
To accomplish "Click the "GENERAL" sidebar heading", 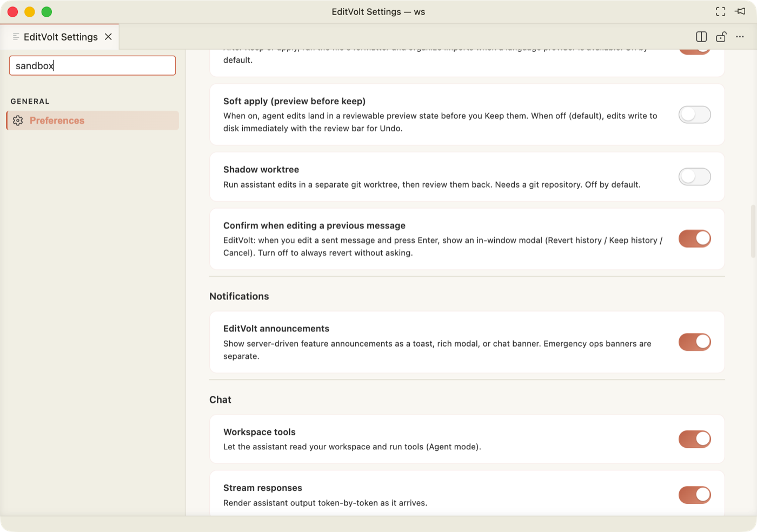I will point(30,101).
